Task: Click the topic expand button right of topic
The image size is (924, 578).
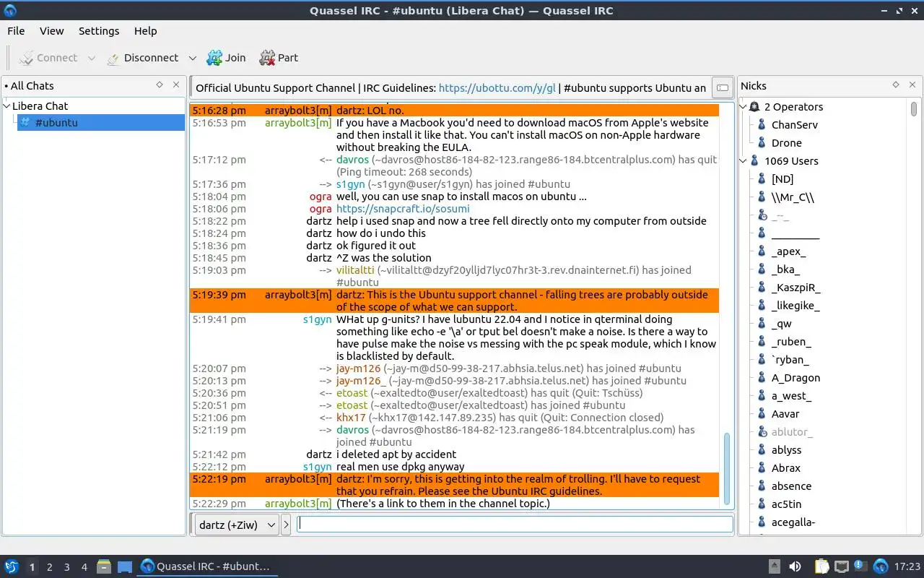Action: (721, 88)
